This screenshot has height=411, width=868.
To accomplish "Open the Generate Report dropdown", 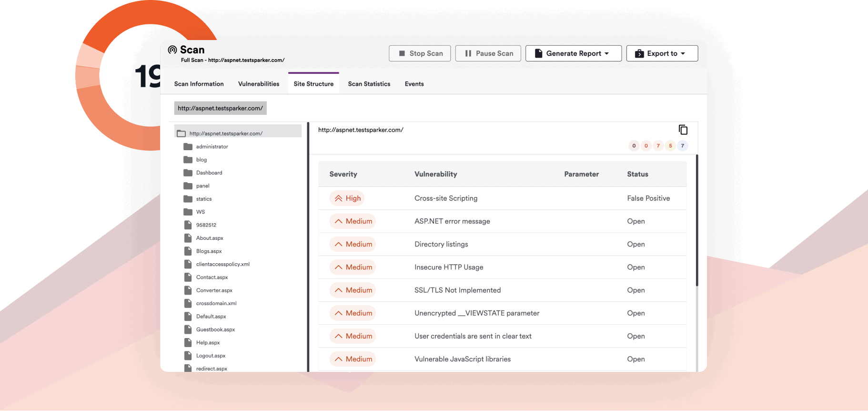I will pyautogui.click(x=573, y=53).
